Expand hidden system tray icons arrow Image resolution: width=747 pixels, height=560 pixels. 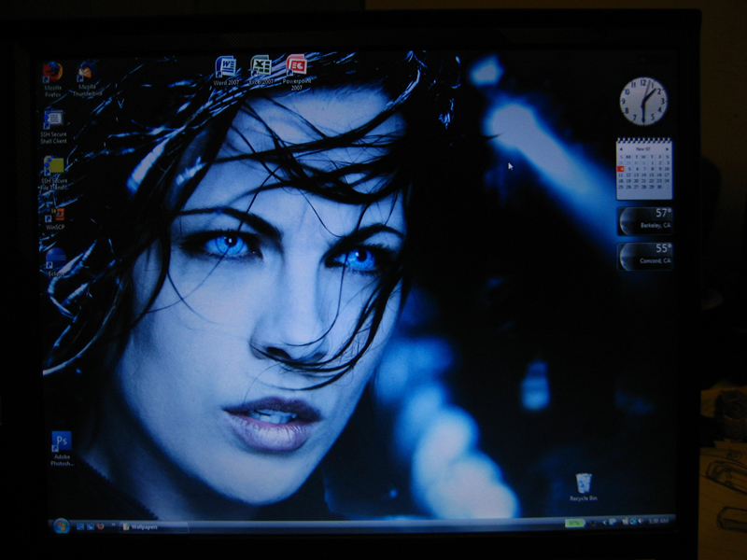[x=604, y=523]
